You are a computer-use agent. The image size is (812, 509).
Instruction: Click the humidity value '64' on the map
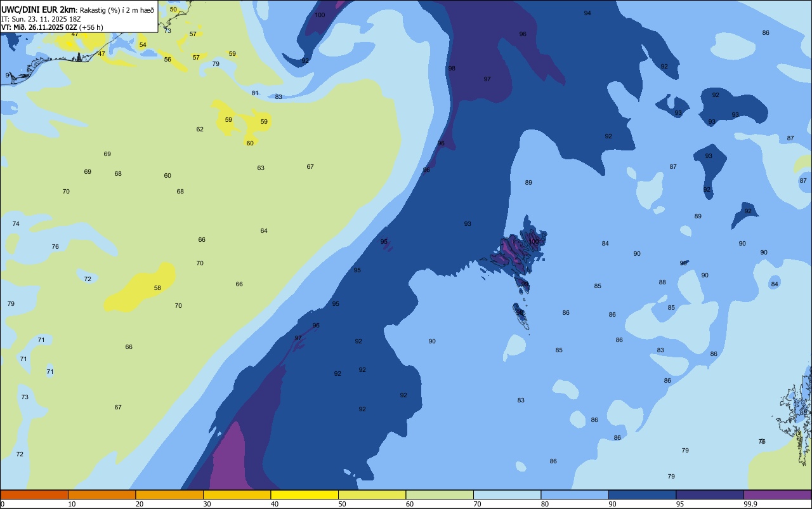pos(264,231)
